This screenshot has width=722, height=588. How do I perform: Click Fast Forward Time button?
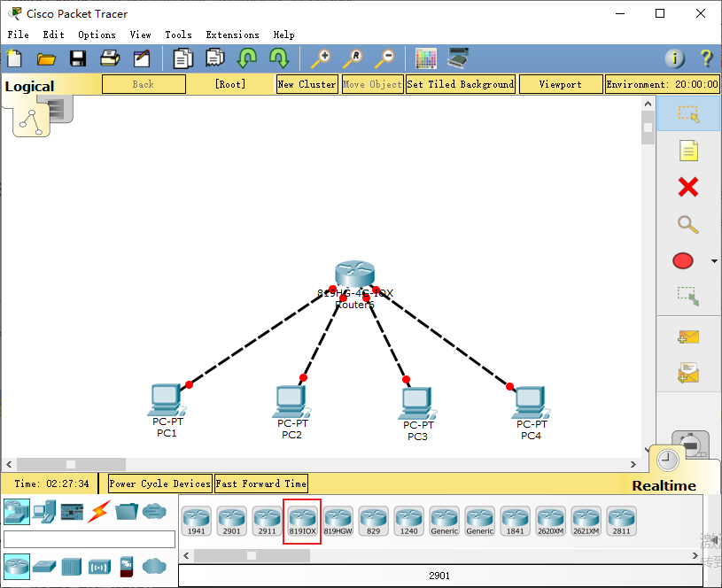[x=260, y=484]
